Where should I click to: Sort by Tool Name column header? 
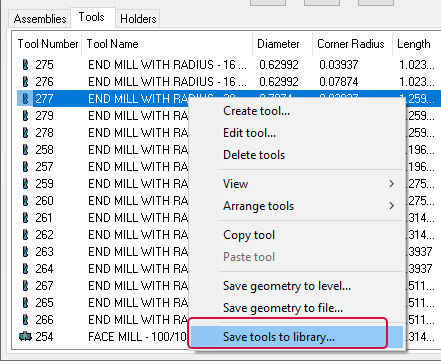pos(167,44)
